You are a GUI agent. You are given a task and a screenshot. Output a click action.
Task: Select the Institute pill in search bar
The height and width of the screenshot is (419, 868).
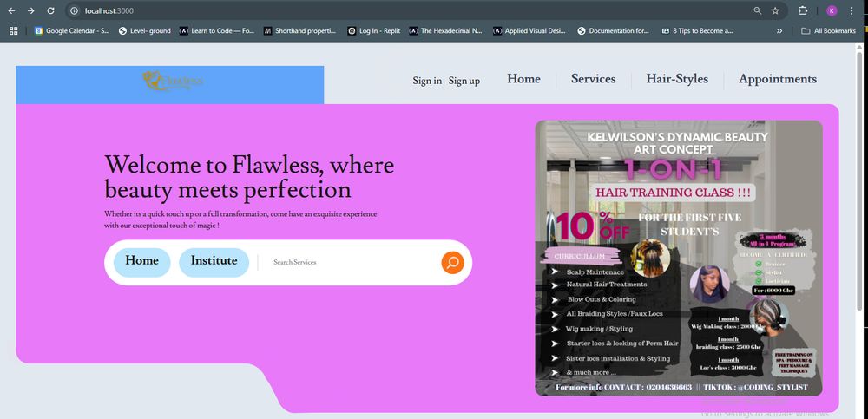(214, 262)
